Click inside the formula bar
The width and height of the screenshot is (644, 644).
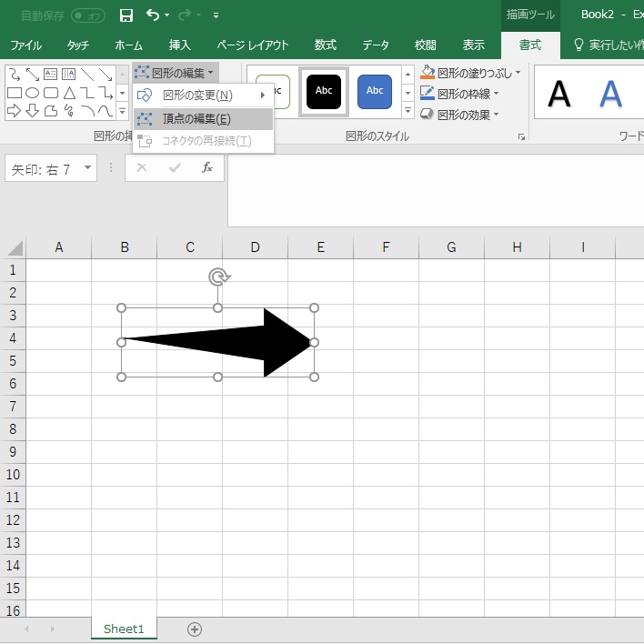coord(436,190)
